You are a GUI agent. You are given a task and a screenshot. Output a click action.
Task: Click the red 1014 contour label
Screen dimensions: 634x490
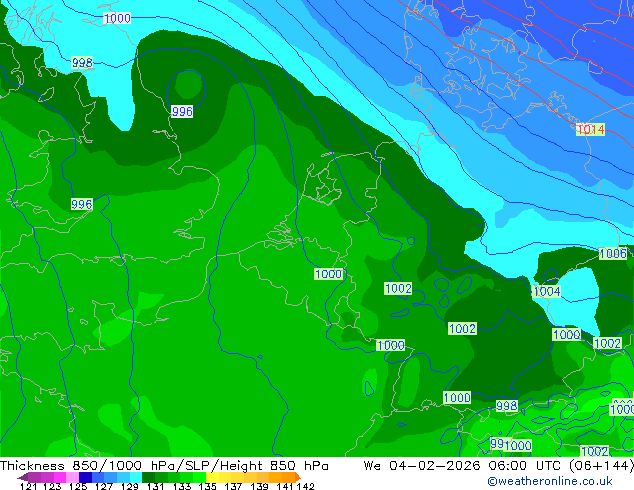click(590, 129)
